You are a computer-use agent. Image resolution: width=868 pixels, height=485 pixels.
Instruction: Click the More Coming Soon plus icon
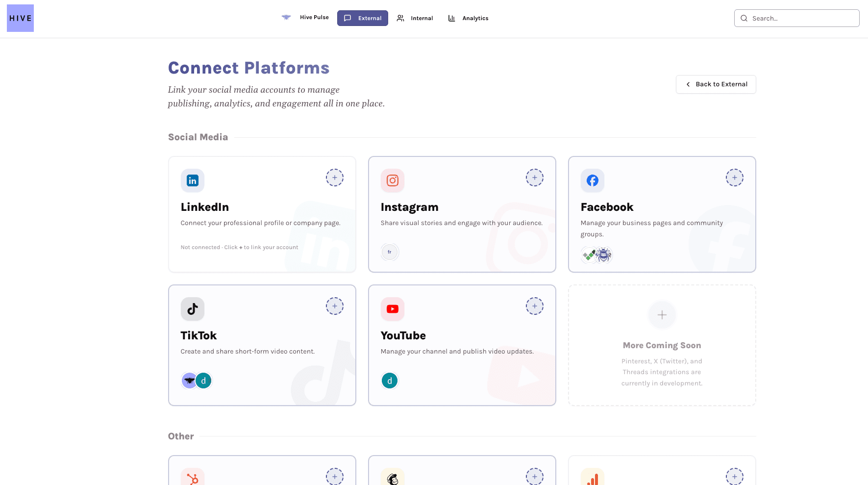(x=662, y=315)
